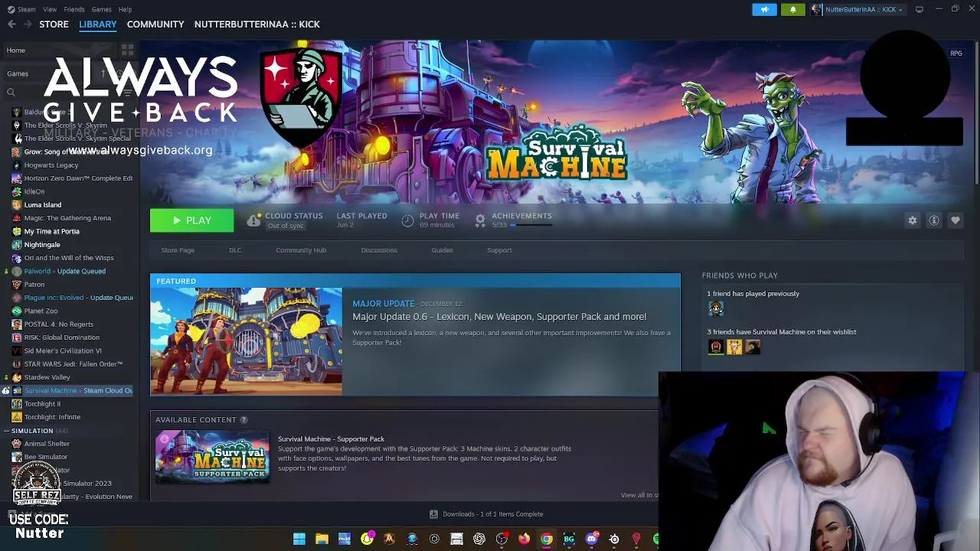Open Discord from the taskbar
This screenshot has height=551, width=980.
pos(591,540)
